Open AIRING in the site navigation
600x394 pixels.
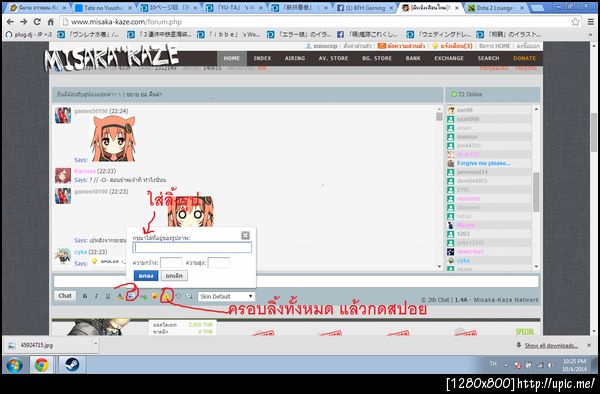295,59
